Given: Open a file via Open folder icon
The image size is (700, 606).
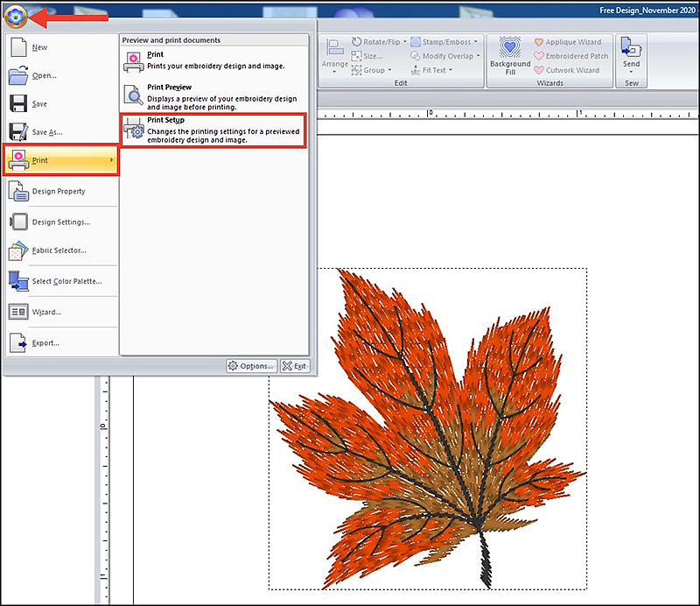Looking at the screenshot, I should tap(19, 75).
